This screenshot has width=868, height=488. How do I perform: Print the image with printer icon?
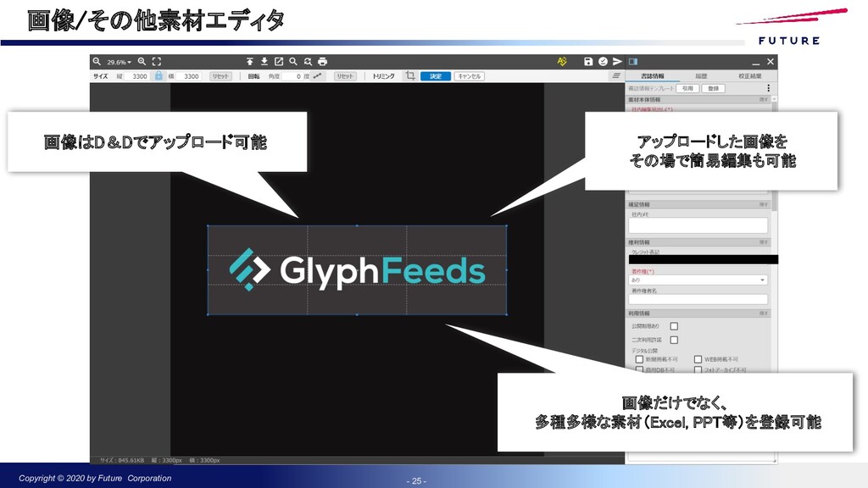click(322, 61)
